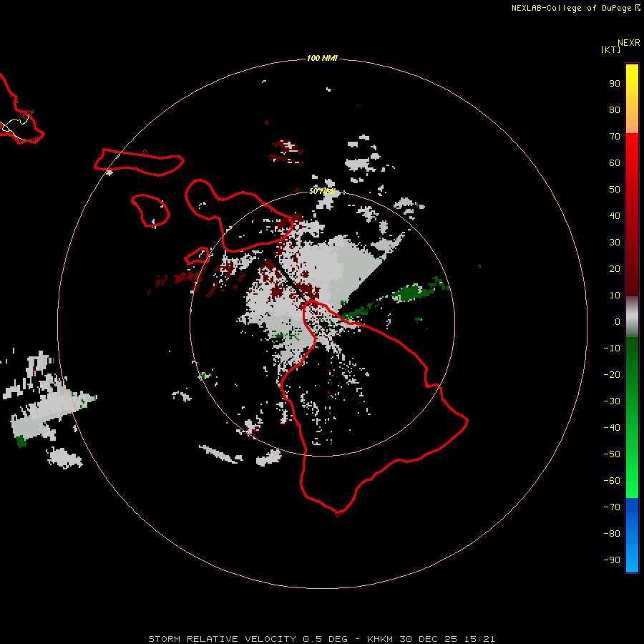Image resolution: width=644 pixels, height=644 pixels.
Task: Click the gray zero-velocity segment of color bar
Action: tap(632, 317)
